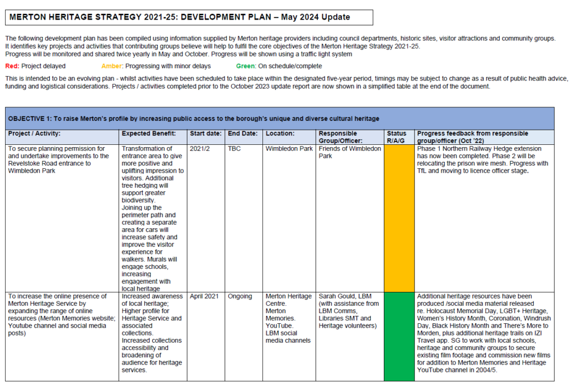Screen dimensions: 573x392
Task: Click the green status cell for Merton Heritage Service
Action: [399, 336]
